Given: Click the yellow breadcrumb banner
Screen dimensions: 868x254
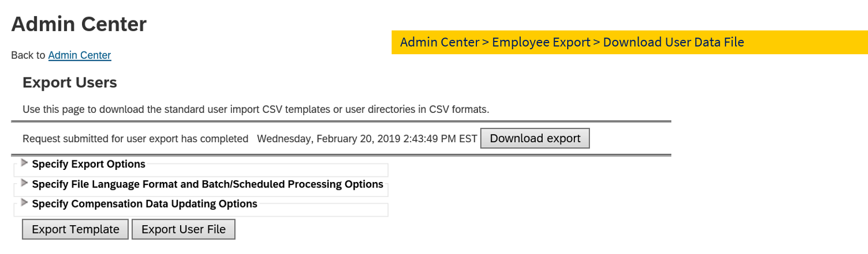Looking at the screenshot, I should pos(630,42).
